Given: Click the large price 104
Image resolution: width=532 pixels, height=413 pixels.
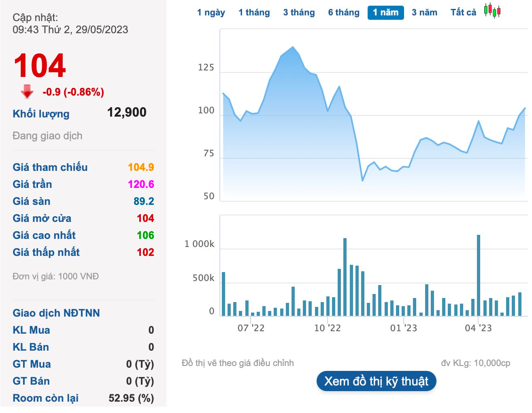Looking at the screenshot, I should coord(40,66).
